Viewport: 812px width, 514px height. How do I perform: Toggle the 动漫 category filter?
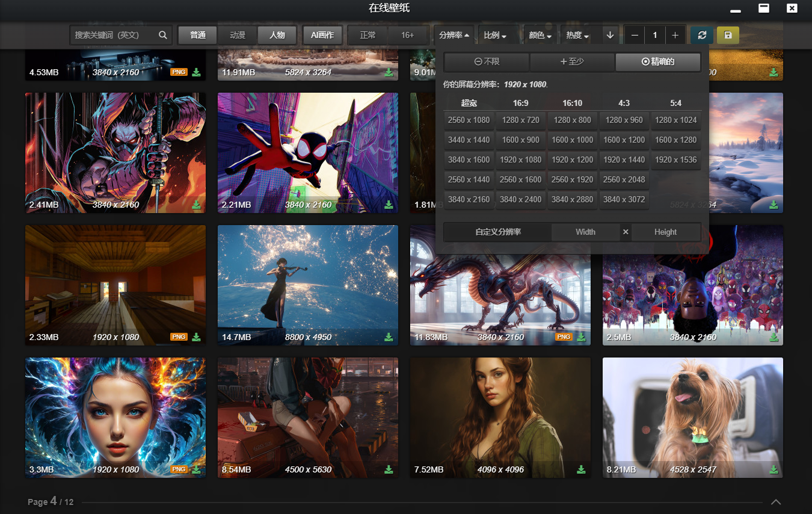pyautogui.click(x=238, y=36)
